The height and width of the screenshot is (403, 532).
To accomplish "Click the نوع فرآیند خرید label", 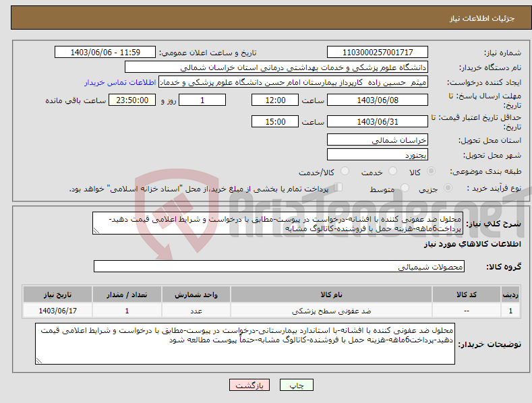I will click(494, 188).
